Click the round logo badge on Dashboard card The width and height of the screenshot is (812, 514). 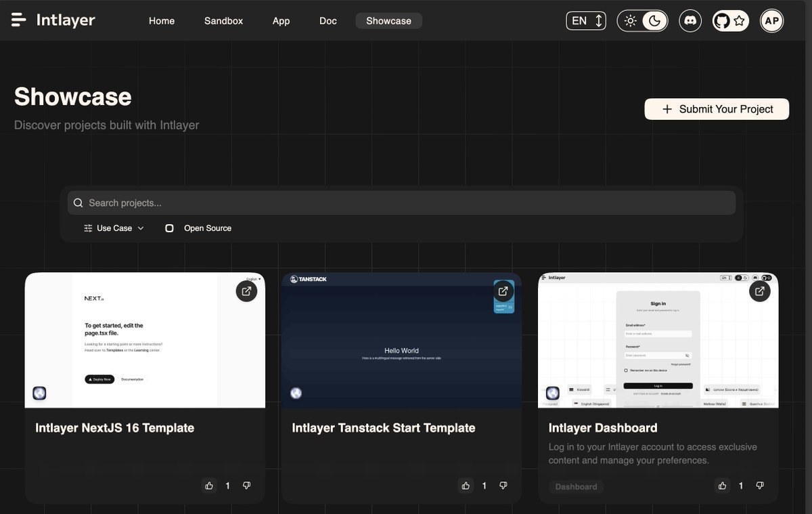point(553,393)
